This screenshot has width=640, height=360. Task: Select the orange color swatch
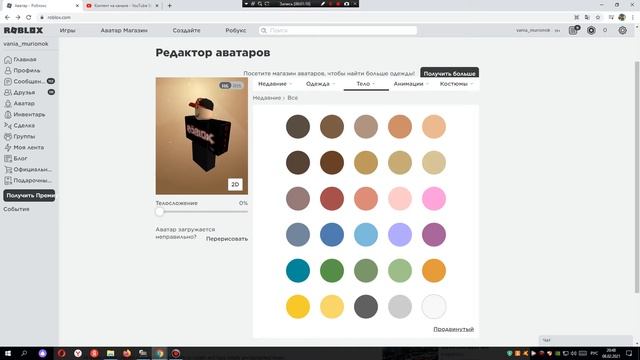(x=433, y=271)
